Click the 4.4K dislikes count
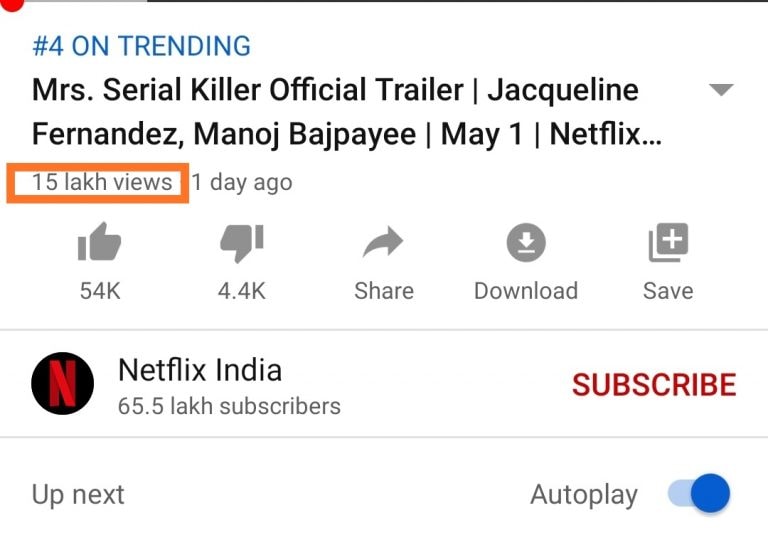 pos(241,291)
